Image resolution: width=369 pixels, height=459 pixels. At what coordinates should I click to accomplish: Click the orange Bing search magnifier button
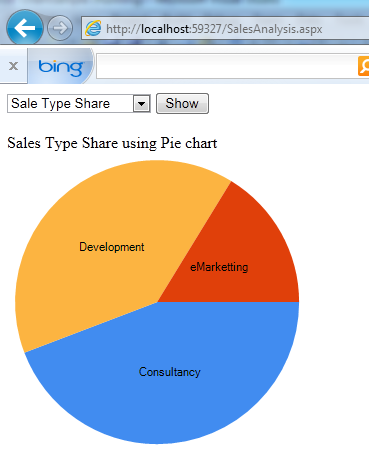363,66
